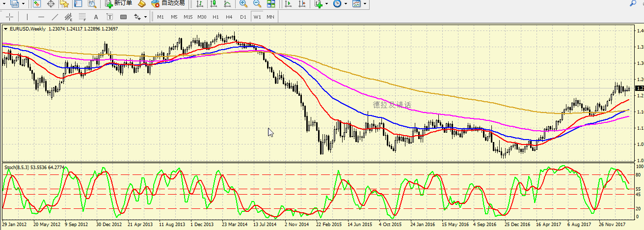Select the Fibonacci retracement tool
Image resolution: width=644 pixels, height=230 pixels.
click(82, 17)
